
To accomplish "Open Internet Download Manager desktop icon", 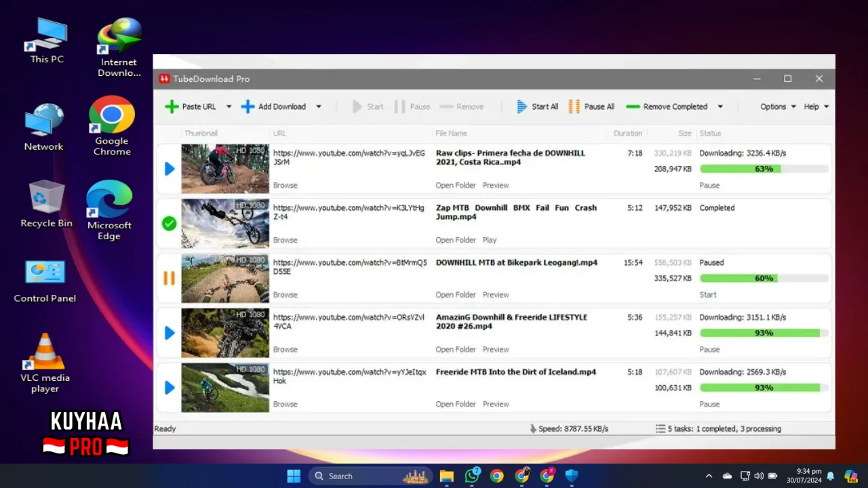I will tap(119, 47).
